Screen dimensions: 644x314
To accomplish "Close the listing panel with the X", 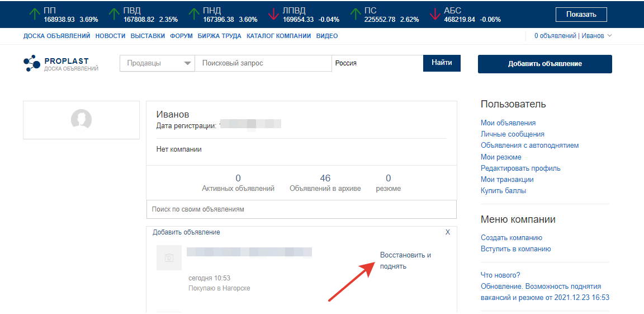I will point(448,232).
